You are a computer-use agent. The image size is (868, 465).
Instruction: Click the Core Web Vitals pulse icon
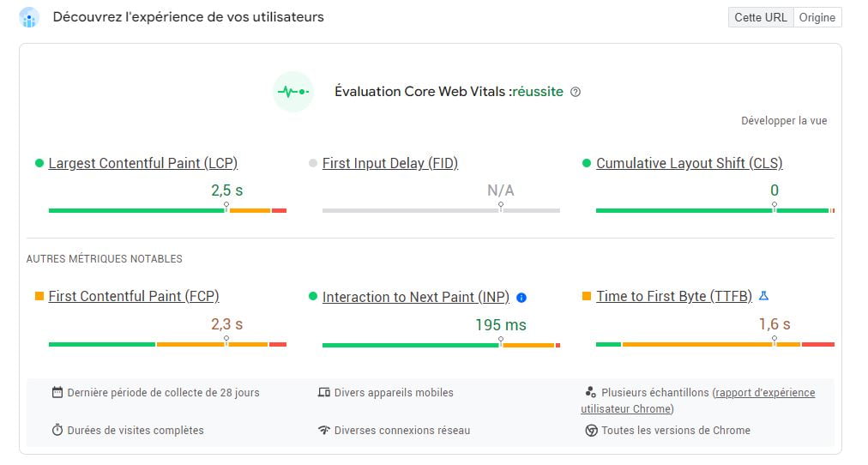pos(292,92)
